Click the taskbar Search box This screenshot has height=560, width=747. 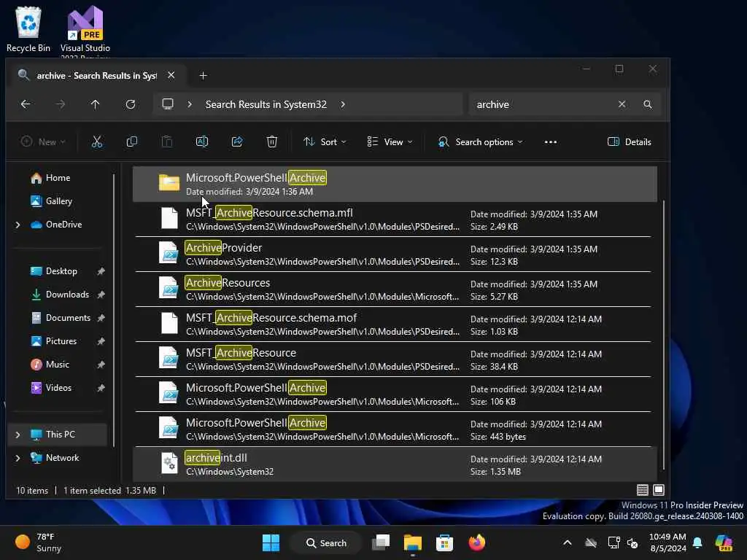click(x=326, y=542)
